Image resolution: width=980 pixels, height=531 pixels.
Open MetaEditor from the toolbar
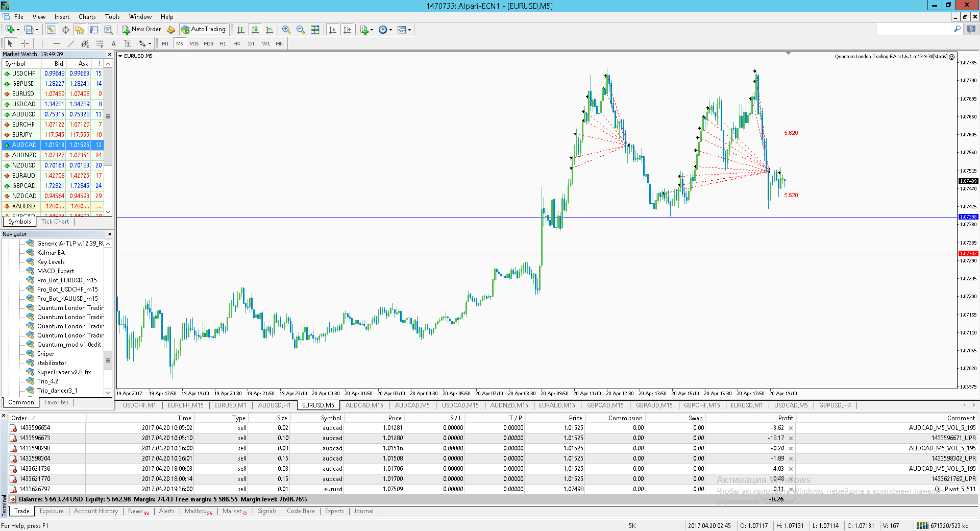click(171, 30)
